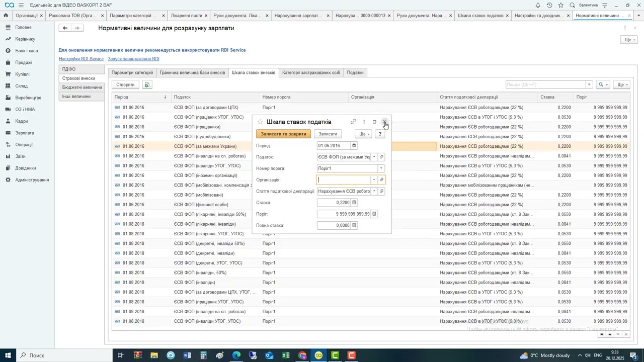Open Chrome from the Windows taskbar
This screenshot has width=644, height=362.
[302, 355]
